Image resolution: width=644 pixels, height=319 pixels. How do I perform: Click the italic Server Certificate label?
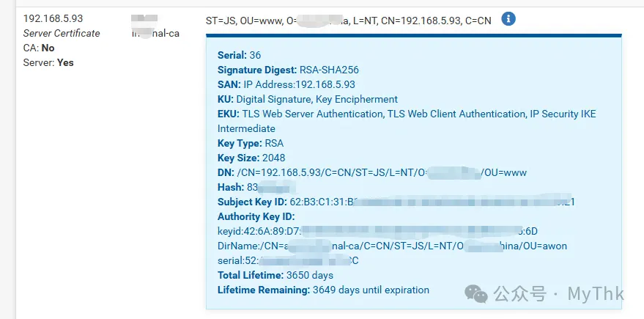[62, 33]
